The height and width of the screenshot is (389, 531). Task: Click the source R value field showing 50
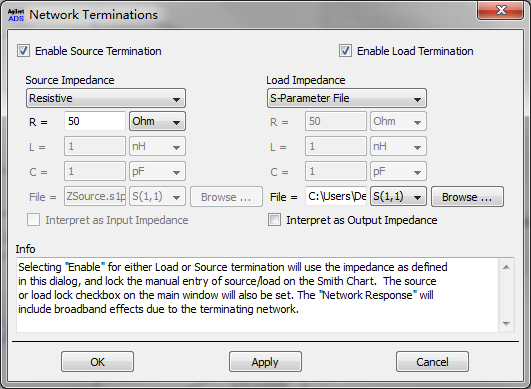pos(95,121)
